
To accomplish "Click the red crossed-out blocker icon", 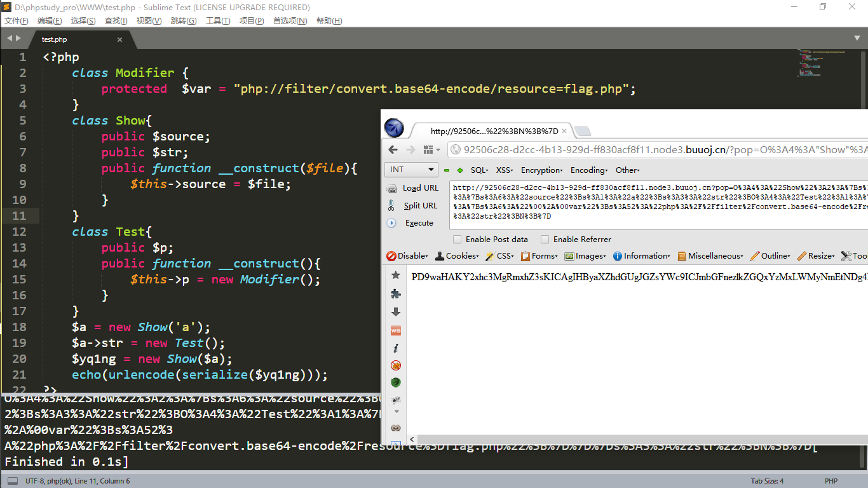I will (396, 365).
